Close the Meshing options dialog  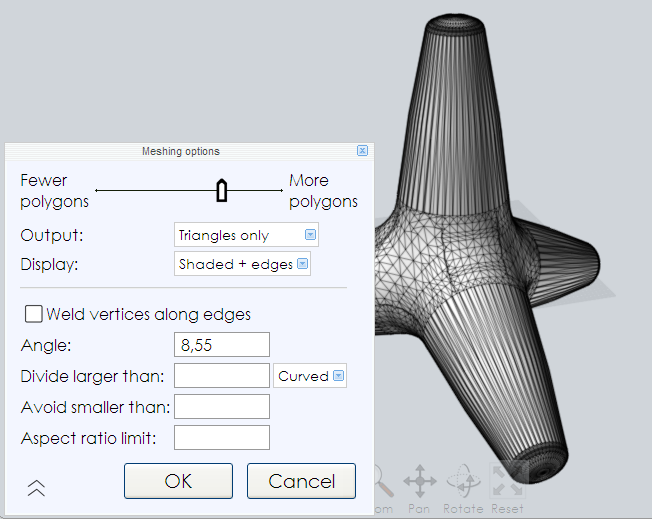pyautogui.click(x=362, y=151)
